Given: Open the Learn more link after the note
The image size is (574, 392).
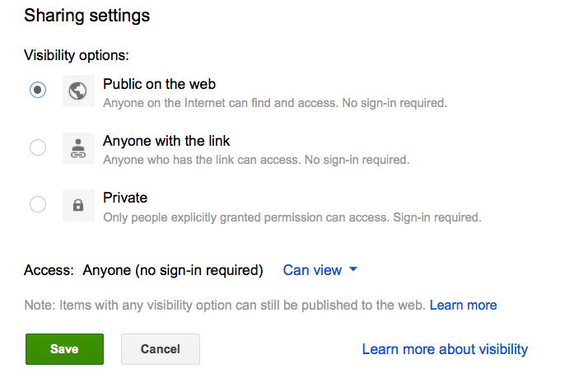Looking at the screenshot, I should [x=463, y=306].
